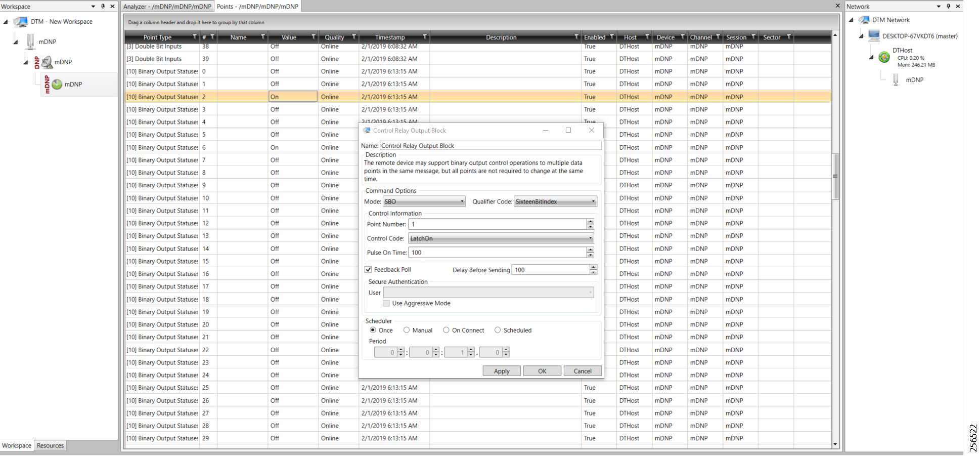The height and width of the screenshot is (456, 980).
Task: Collapse the DTM Network tree node
Action: (x=851, y=20)
